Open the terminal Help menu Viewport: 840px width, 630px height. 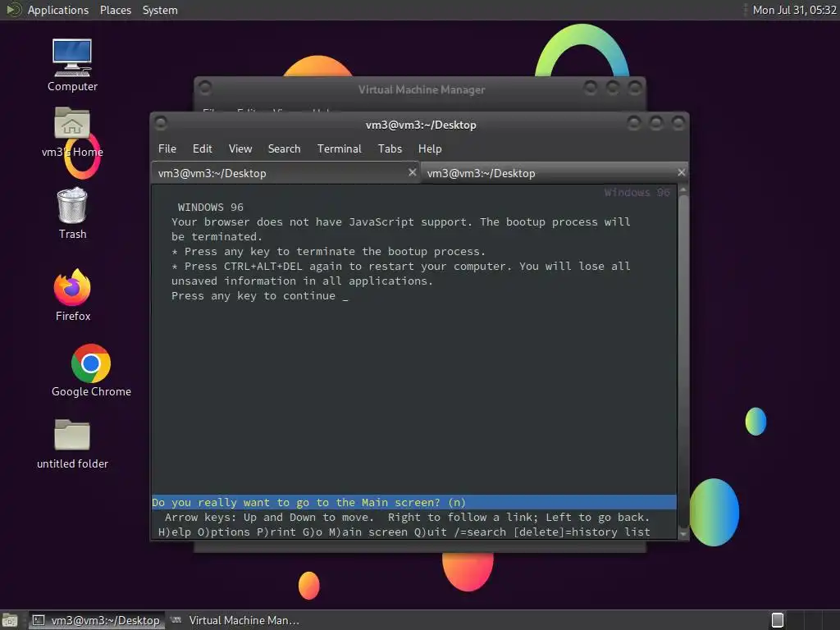click(x=430, y=149)
